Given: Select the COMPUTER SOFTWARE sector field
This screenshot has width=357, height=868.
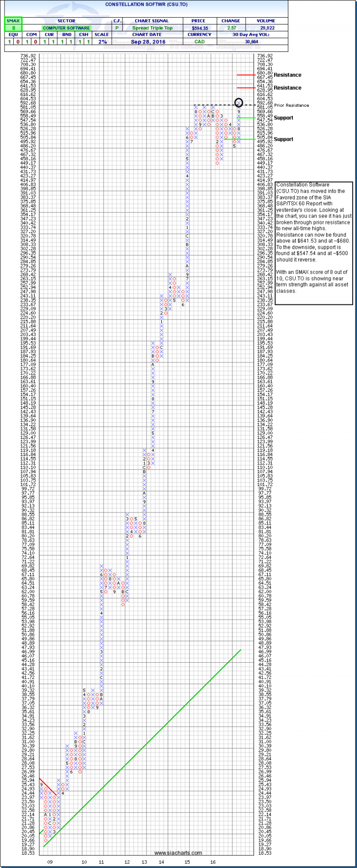Looking at the screenshot, I should (66, 28).
